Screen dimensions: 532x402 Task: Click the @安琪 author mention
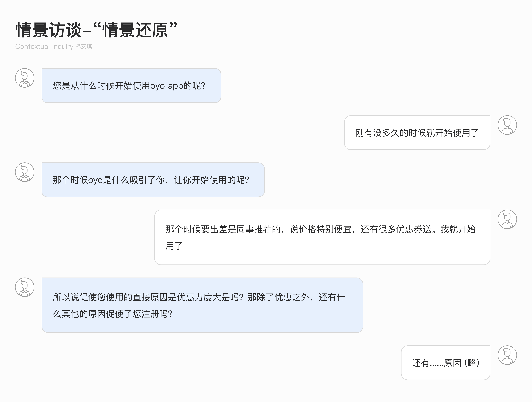[x=84, y=46]
